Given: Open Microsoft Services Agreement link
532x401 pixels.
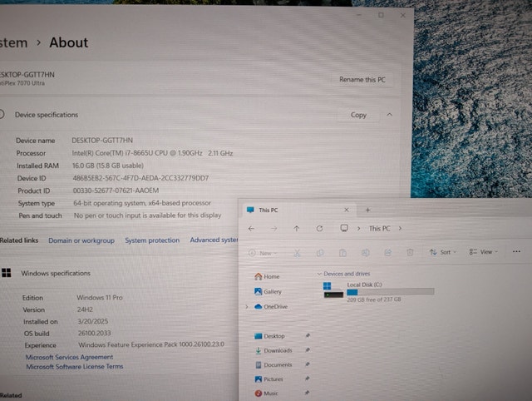Looking at the screenshot, I should coord(70,357).
